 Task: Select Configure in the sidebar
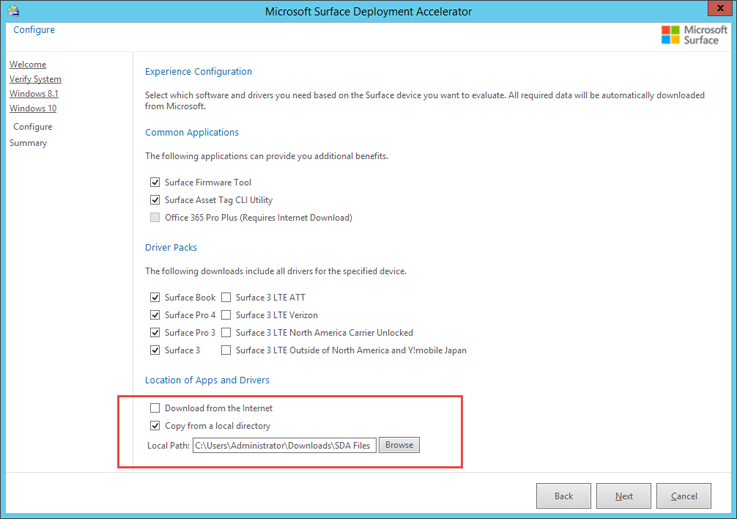[x=32, y=127]
